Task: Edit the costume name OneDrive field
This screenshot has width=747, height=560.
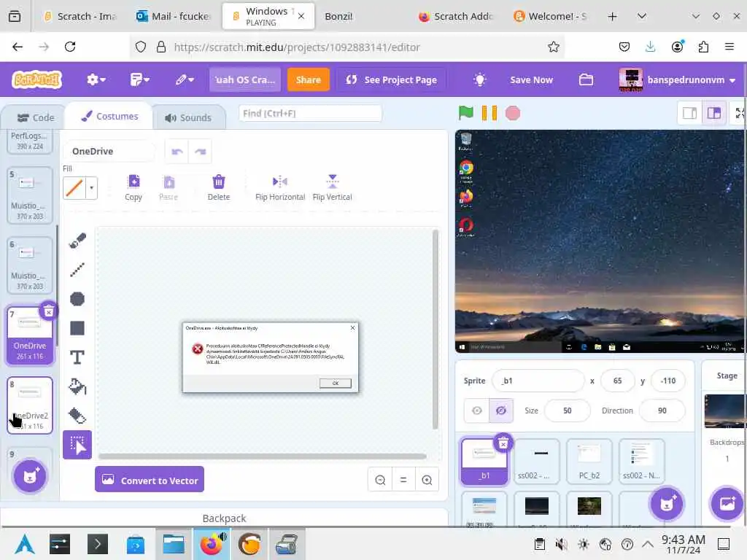Action: coord(109,152)
